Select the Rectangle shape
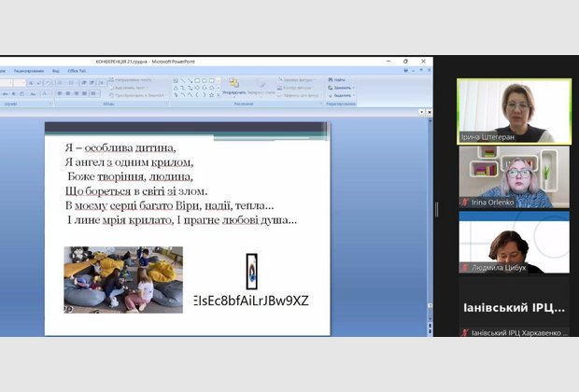 pos(197,80)
